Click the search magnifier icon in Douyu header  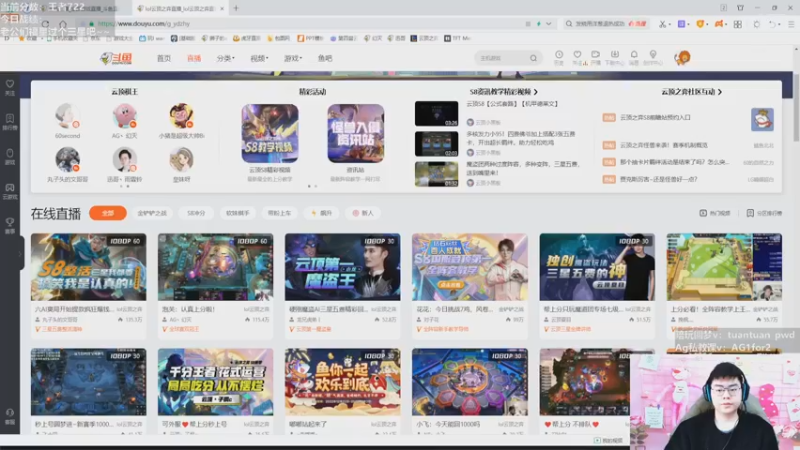coord(533,58)
